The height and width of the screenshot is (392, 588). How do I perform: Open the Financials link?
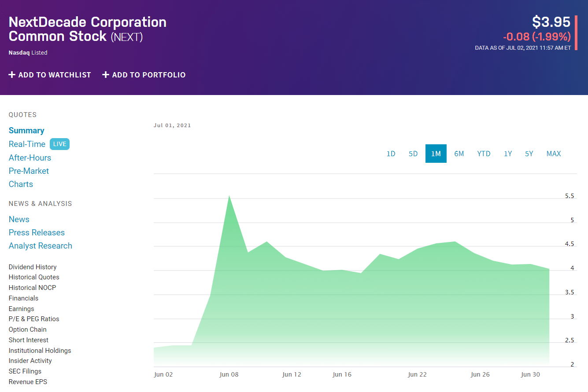point(23,298)
